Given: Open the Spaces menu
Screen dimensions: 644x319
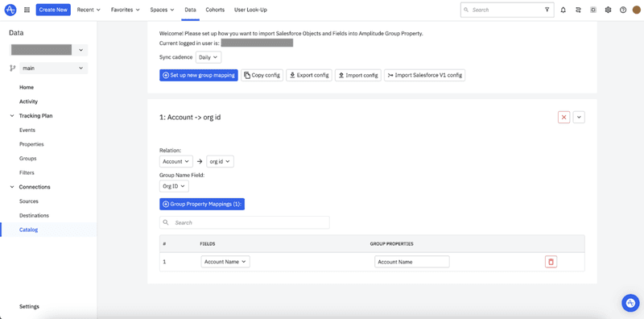Looking at the screenshot, I should click(162, 10).
